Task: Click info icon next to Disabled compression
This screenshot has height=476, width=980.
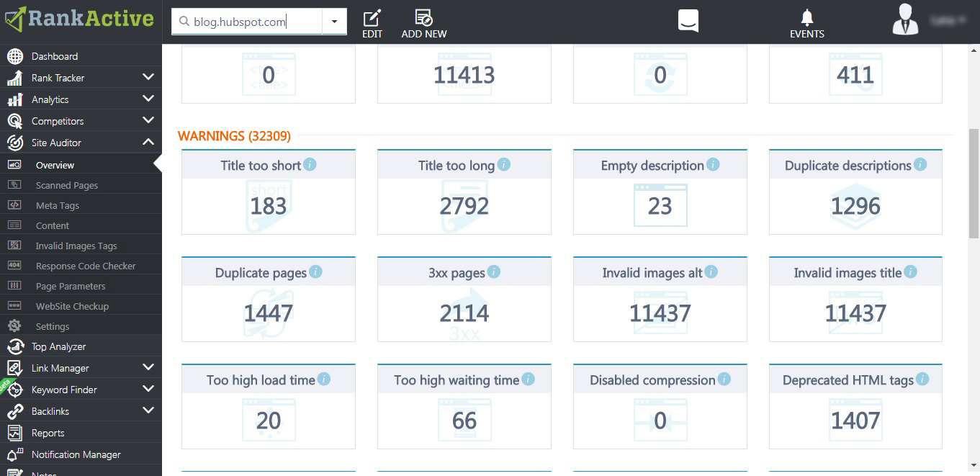Action: coord(724,379)
